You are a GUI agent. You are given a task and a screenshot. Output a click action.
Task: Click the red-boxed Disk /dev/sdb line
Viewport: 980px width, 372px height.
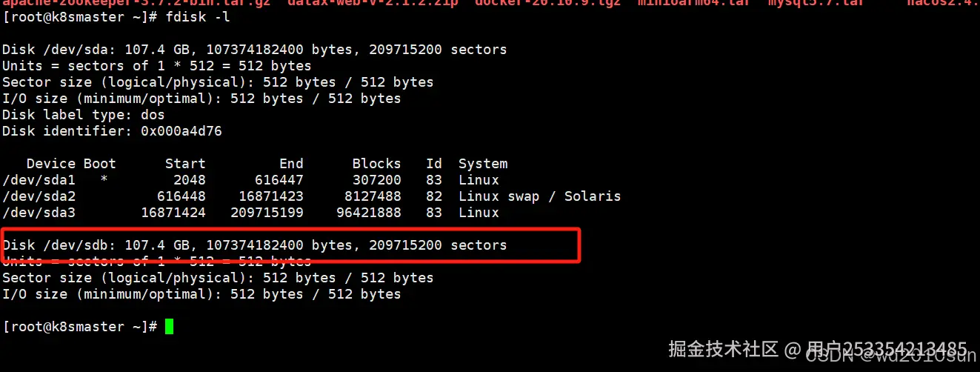pyautogui.click(x=255, y=245)
